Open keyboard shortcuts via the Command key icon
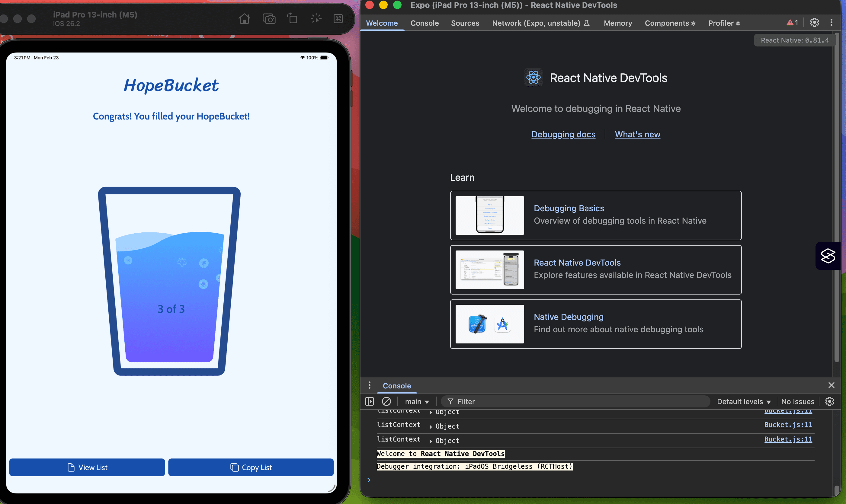Viewport: 846px width, 504px height. tap(338, 19)
